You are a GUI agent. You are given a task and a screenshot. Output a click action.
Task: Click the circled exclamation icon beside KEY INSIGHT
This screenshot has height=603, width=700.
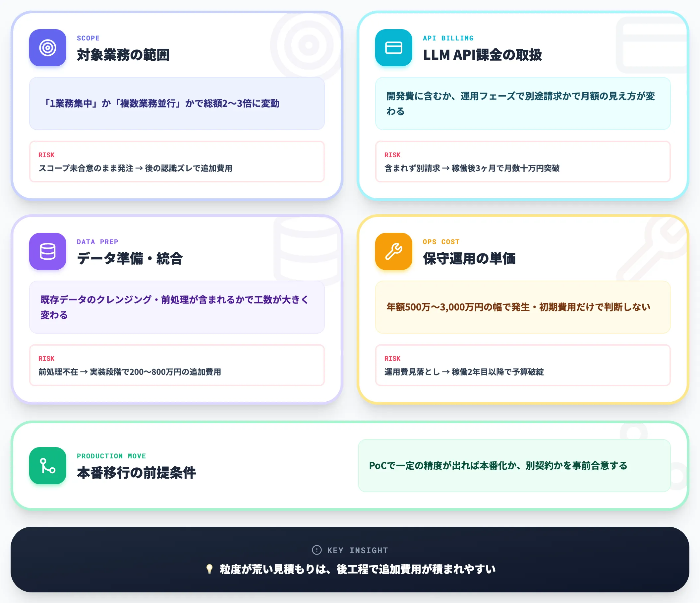317,550
